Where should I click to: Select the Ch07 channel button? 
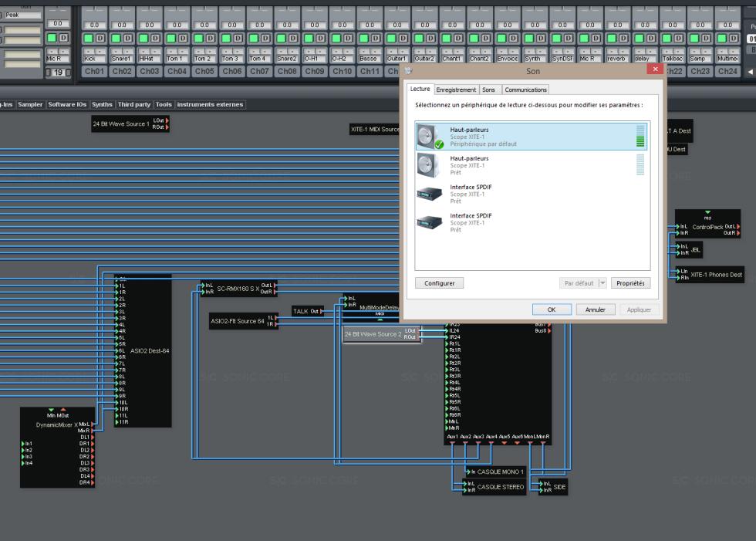(x=259, y=71)
